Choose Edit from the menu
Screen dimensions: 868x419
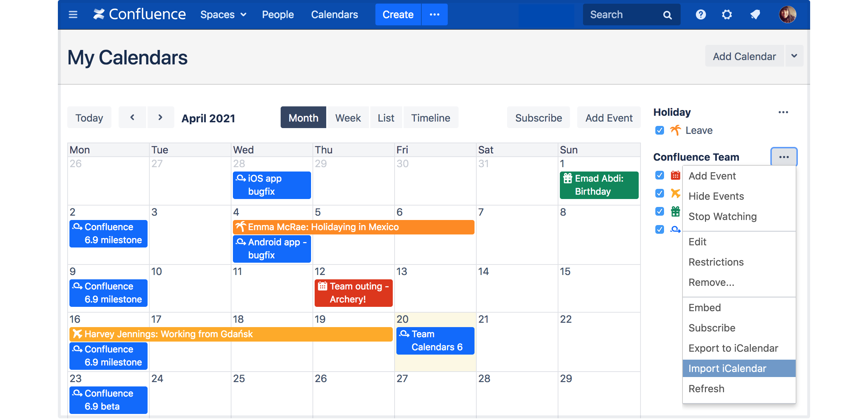739,242
